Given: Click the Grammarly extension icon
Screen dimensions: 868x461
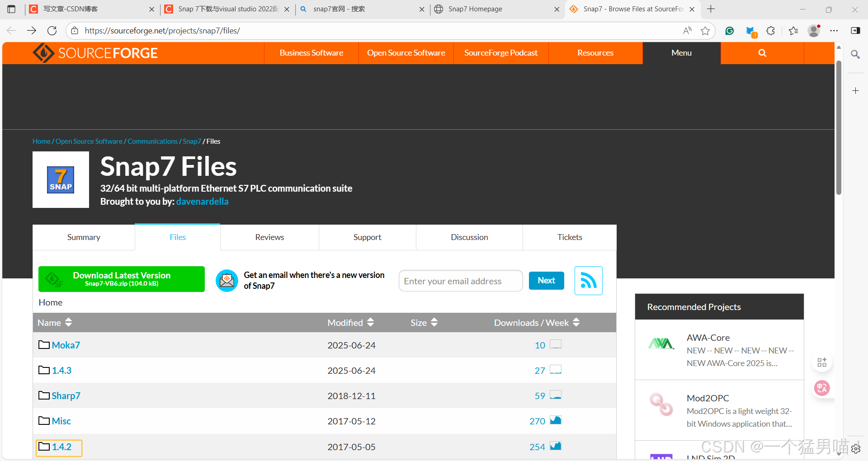Looking at the screenshot, I should [x=730, y=30].
